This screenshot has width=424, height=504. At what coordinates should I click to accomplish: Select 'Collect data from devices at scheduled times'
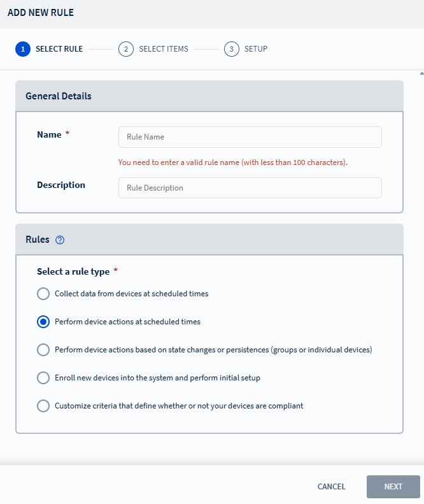pyautogui.click(x=43, y=294)
